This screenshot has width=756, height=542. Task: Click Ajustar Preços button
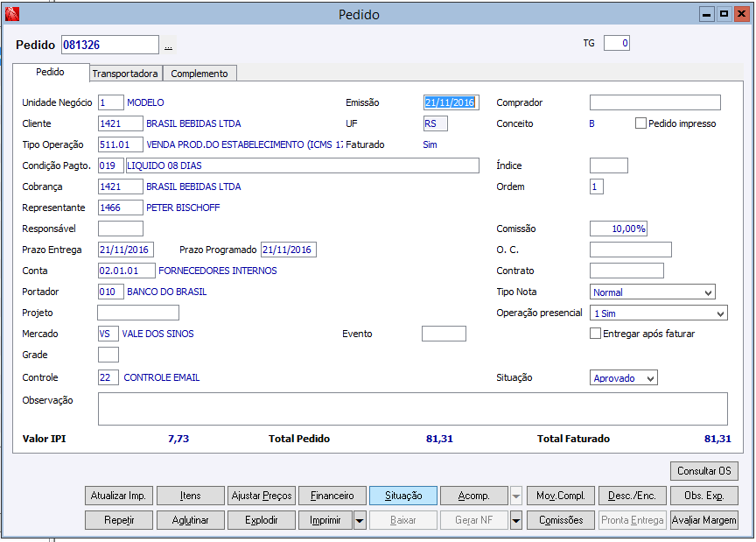click(x=262, y=496)
